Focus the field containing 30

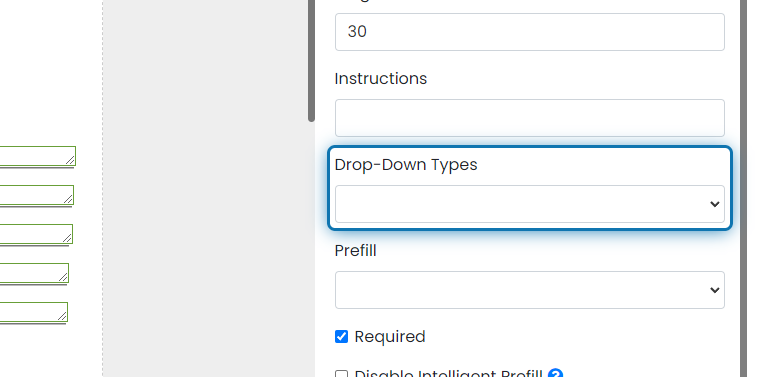pyautogui.click(x=529, y=32)
